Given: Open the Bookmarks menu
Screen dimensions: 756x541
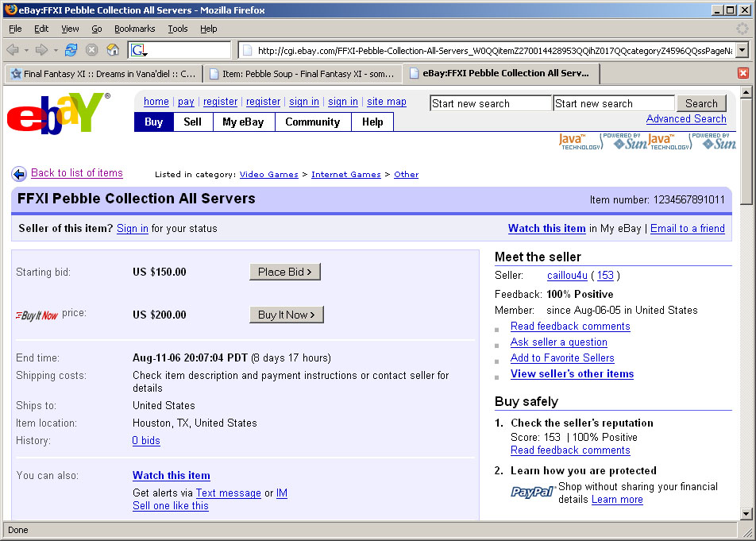Looking at the screenshot, I should tap(134, 29).
